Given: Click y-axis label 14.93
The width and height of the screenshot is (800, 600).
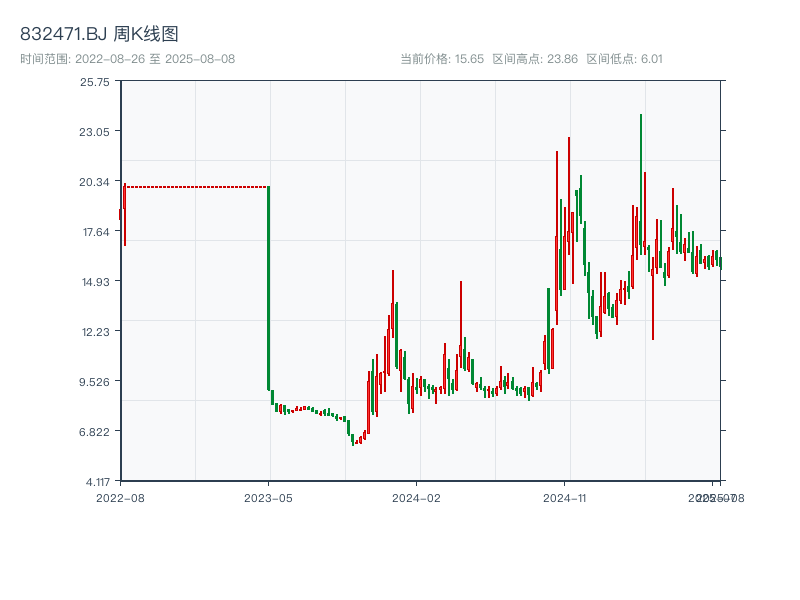Looking at the screenshot, I should tap(95, 282).
